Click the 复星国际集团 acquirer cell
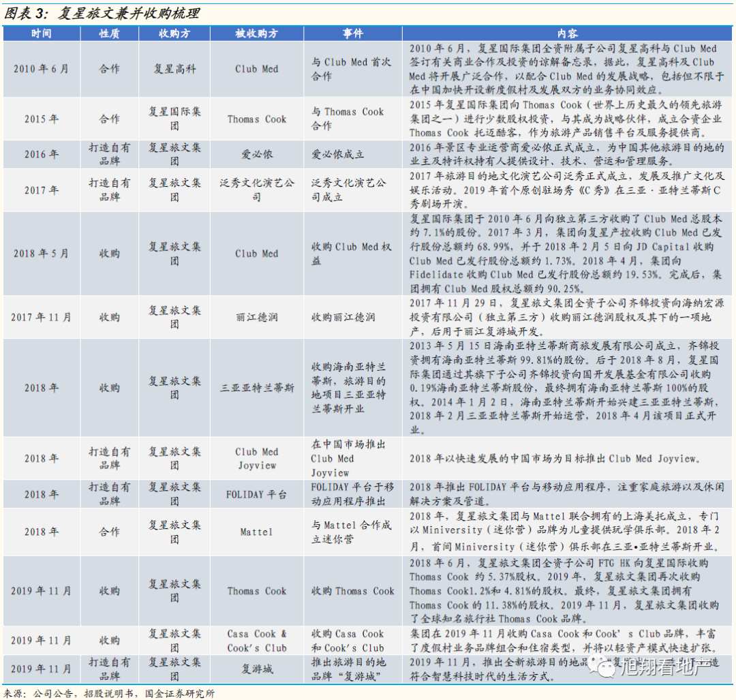The width and height of the screenshot is (736, 700). click(174, 119)
